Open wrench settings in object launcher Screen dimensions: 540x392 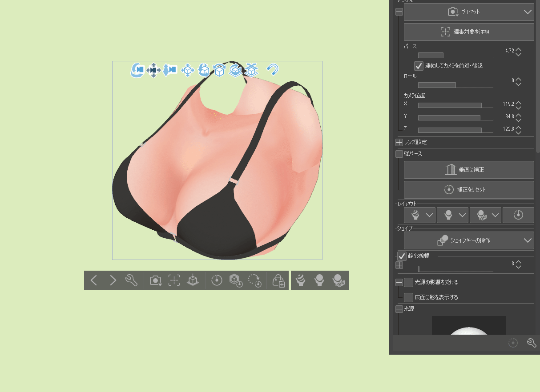pos(131,280)
